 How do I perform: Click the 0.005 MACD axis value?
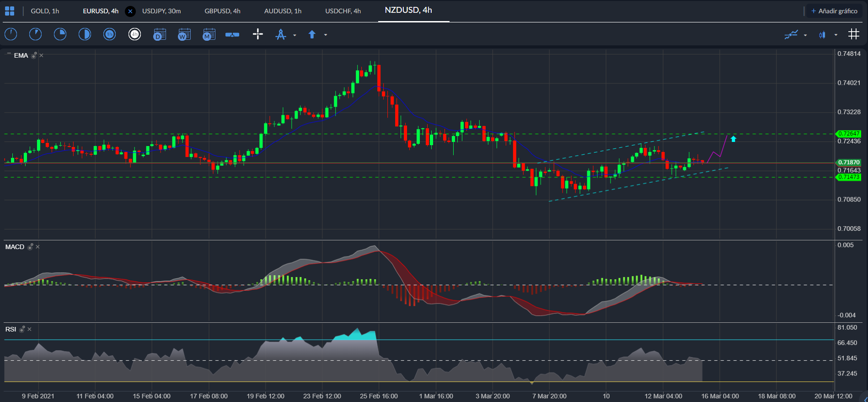[x=846, y=245]
